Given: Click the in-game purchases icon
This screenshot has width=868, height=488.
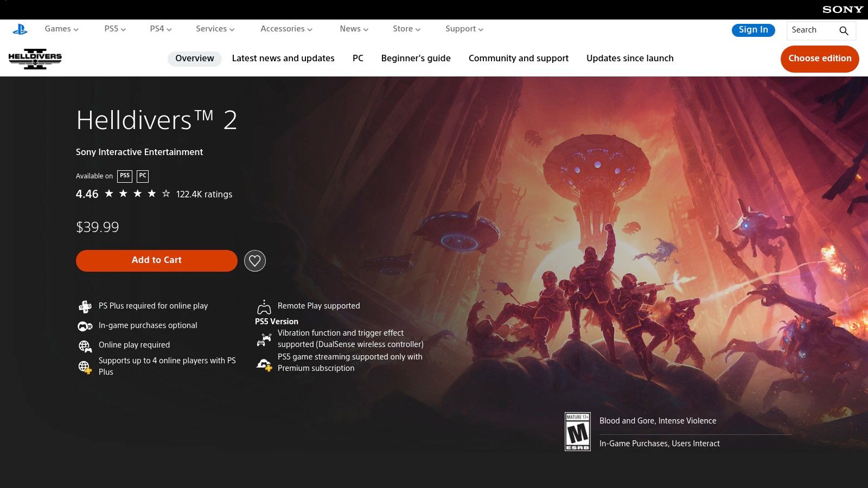Looking at the screenshot, I should point(85,326).
